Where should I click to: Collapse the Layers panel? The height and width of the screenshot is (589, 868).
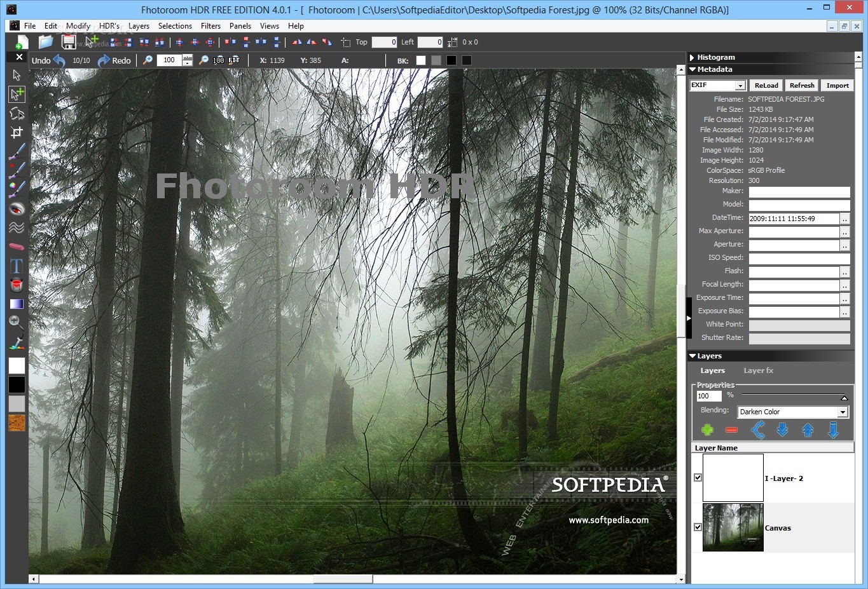coord(692,356)
